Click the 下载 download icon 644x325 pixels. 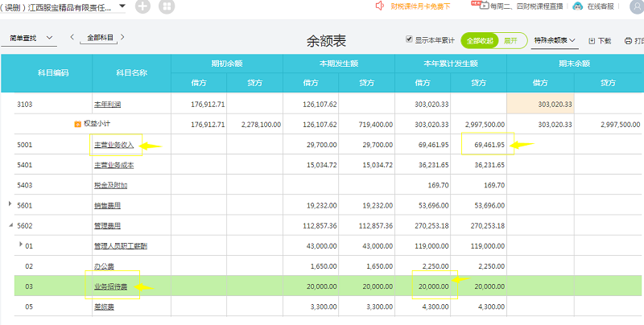coord(592,40)
